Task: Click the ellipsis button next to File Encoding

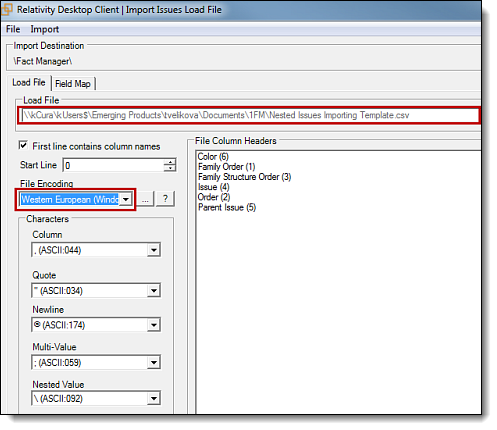Action: pos(145,199)
